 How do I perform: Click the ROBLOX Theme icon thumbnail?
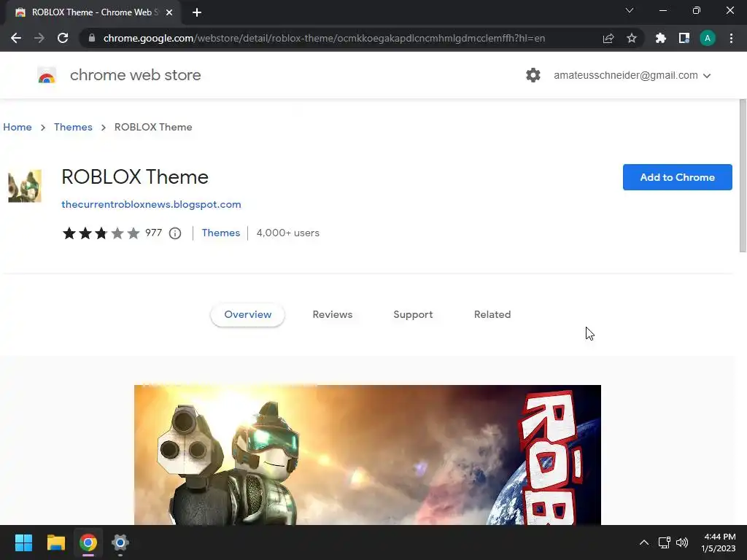25,186
